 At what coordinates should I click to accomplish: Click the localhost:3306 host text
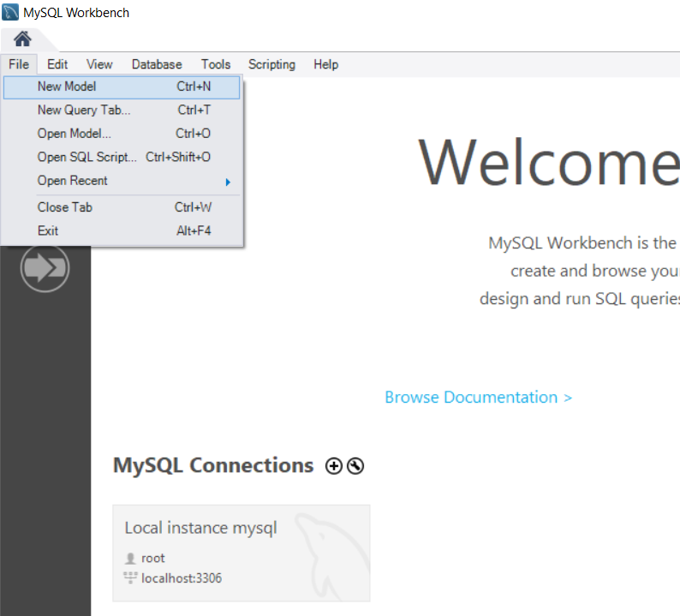tap(182, 578)
